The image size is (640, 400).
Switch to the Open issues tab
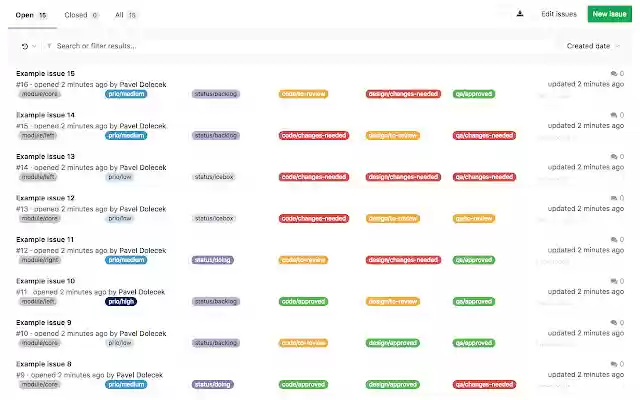[x=31, y=15]
